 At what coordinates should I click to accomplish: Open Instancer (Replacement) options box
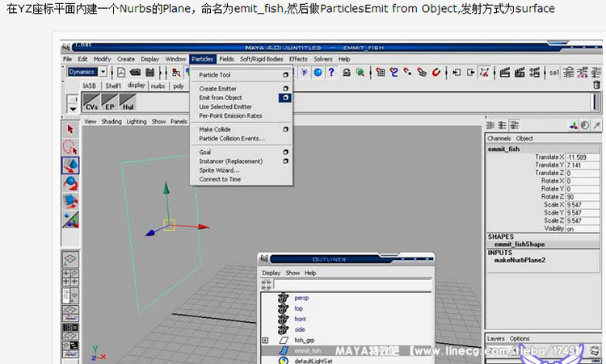click(x=285, y=161)
